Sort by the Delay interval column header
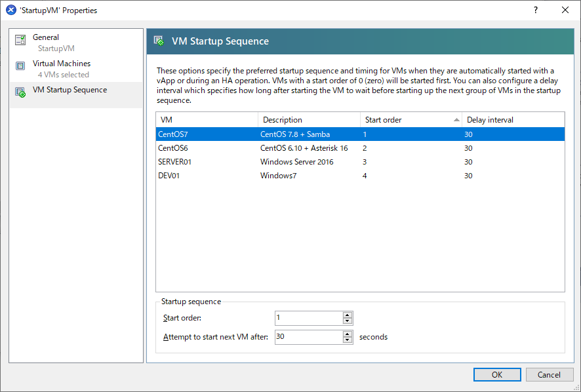581x392 pixels. [513, 120]
